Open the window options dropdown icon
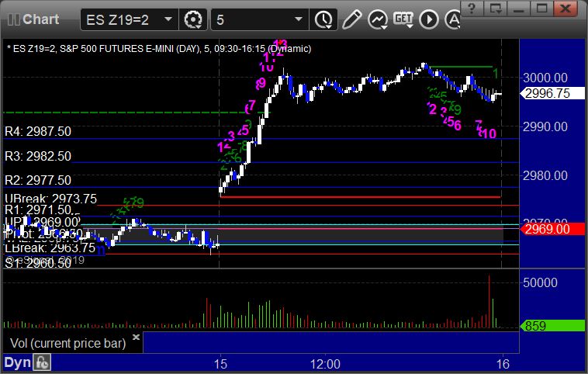 [x=496, y=9]
